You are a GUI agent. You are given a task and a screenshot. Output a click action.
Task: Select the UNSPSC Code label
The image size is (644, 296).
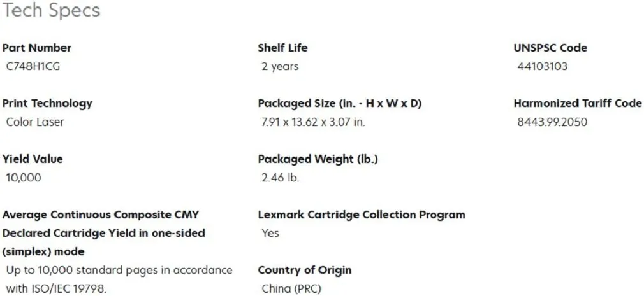pyautogui.click(x=550, y=48)
